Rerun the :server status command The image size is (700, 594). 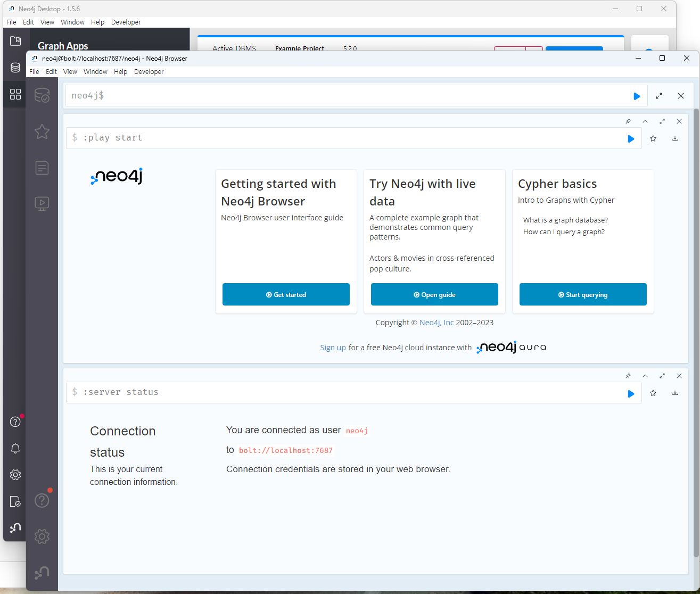click(x=631, y=394)
